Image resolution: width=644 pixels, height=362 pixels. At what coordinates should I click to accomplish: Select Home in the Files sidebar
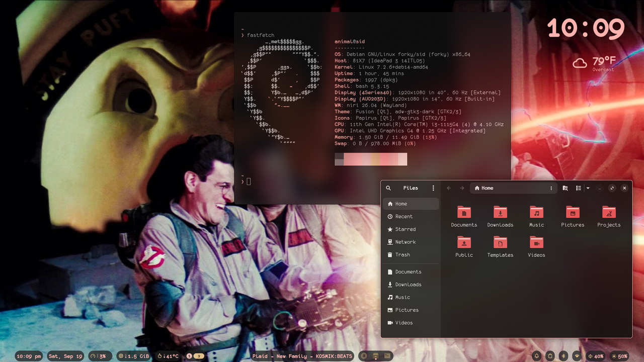tap(411, 204)
